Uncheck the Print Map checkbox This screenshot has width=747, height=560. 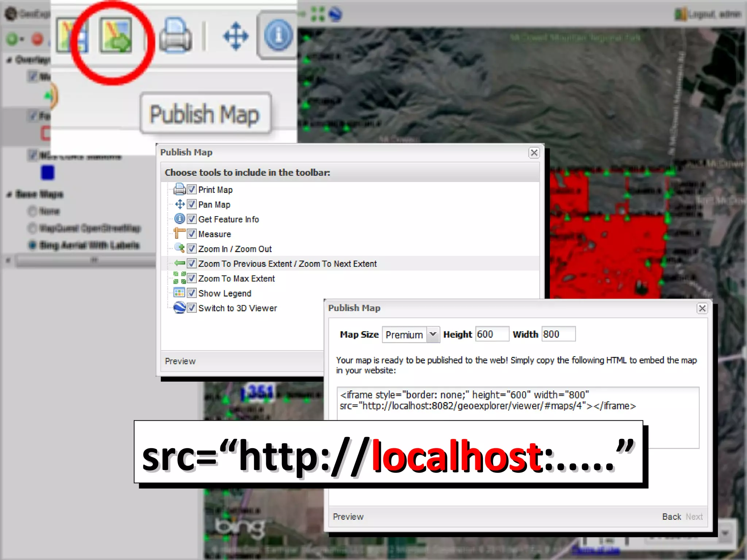click(192, 190)
